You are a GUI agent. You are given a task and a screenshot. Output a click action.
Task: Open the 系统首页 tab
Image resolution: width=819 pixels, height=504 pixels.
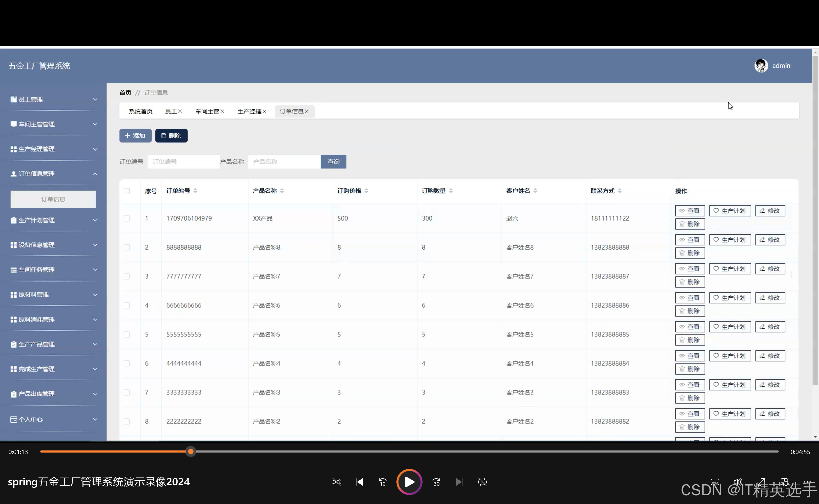pos(141,111)
